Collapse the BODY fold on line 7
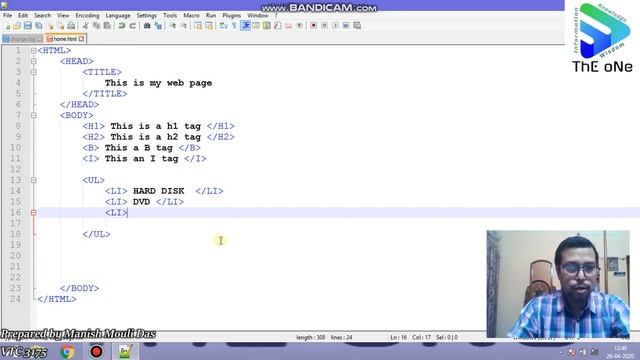Screen dimensions: 640x360 pyautogui.click(x=33, y=116)
